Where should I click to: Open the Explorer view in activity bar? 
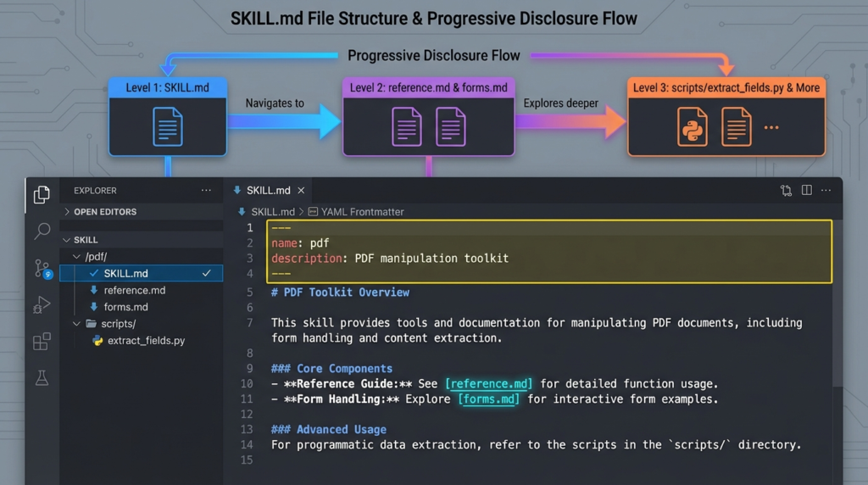(x=41, y=195)
